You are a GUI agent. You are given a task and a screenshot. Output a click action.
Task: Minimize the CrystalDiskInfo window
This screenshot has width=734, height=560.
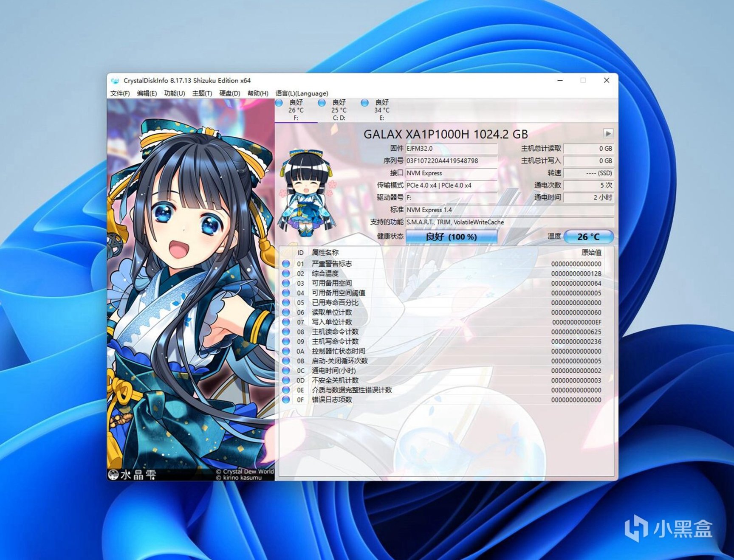click(x=560, y=80)
